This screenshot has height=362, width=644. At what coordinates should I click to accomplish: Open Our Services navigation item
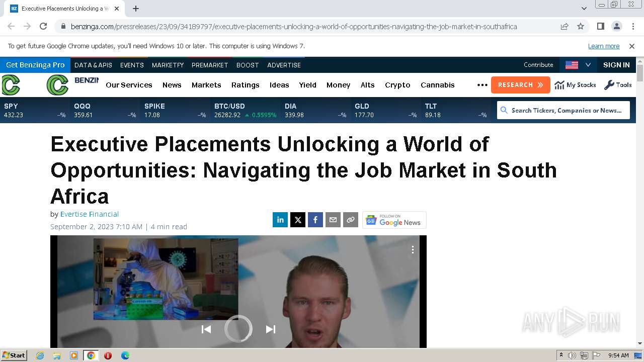[129, 85]
